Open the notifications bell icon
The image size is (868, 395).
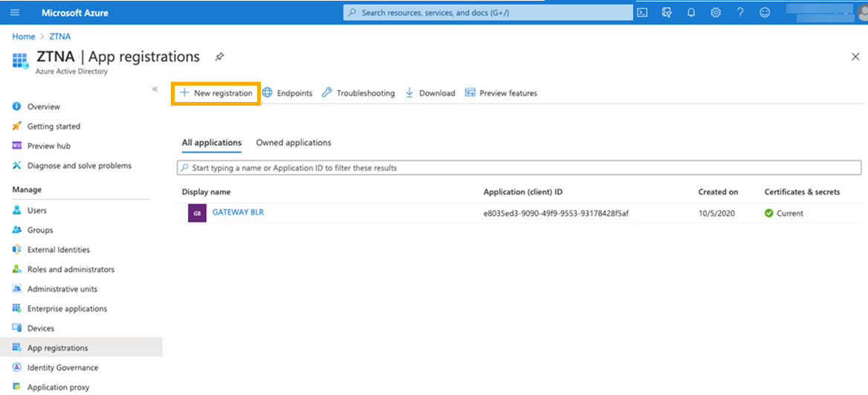[x=691, y=13]
